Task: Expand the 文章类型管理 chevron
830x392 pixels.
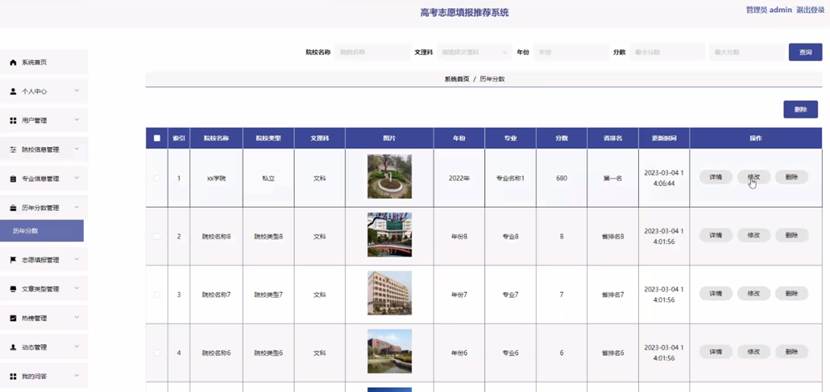Action: (77, 288)
